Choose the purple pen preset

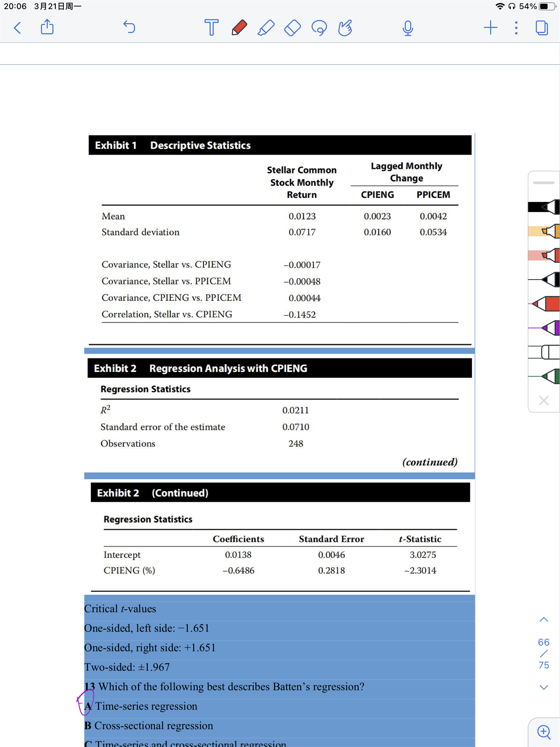(544, 328)
